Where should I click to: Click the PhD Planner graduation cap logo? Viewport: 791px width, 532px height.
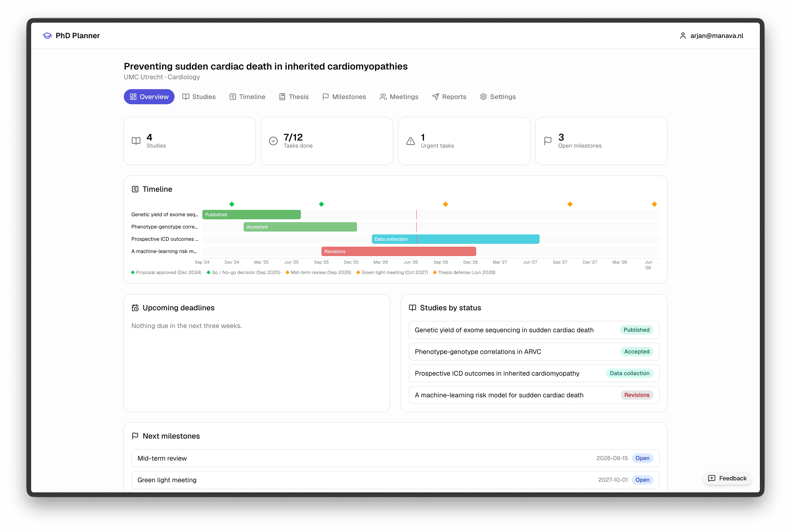coord(47,36)
